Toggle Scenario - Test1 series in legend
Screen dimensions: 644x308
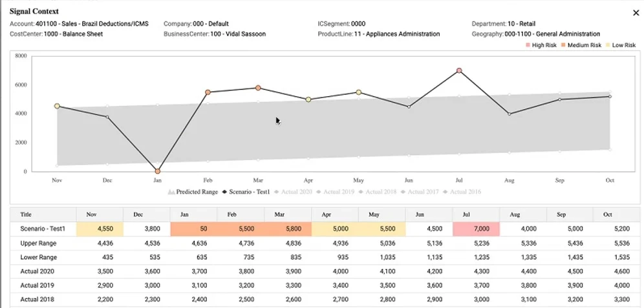pyautogui.click(x=246, y=192)
